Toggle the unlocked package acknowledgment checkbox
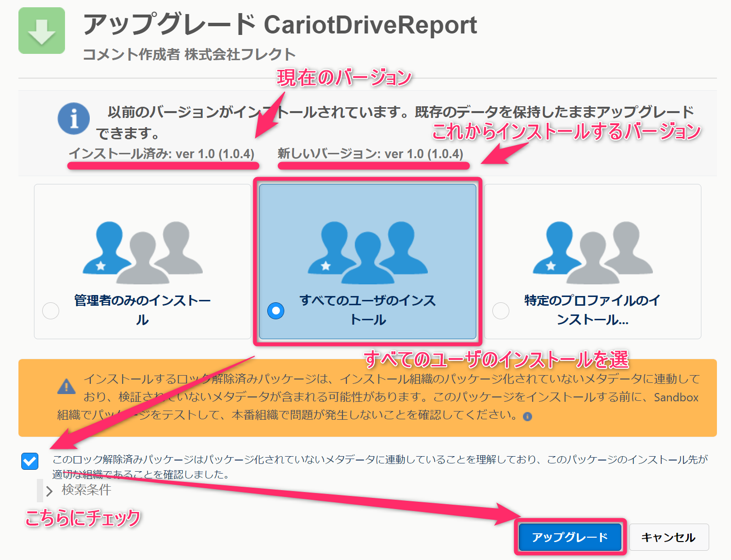This screenshot has width=731, height=560. pyautogui.click(x=30, y=461)
